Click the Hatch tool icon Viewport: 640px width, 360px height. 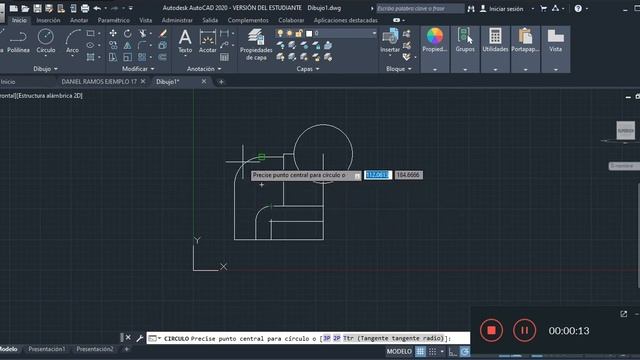91,57
